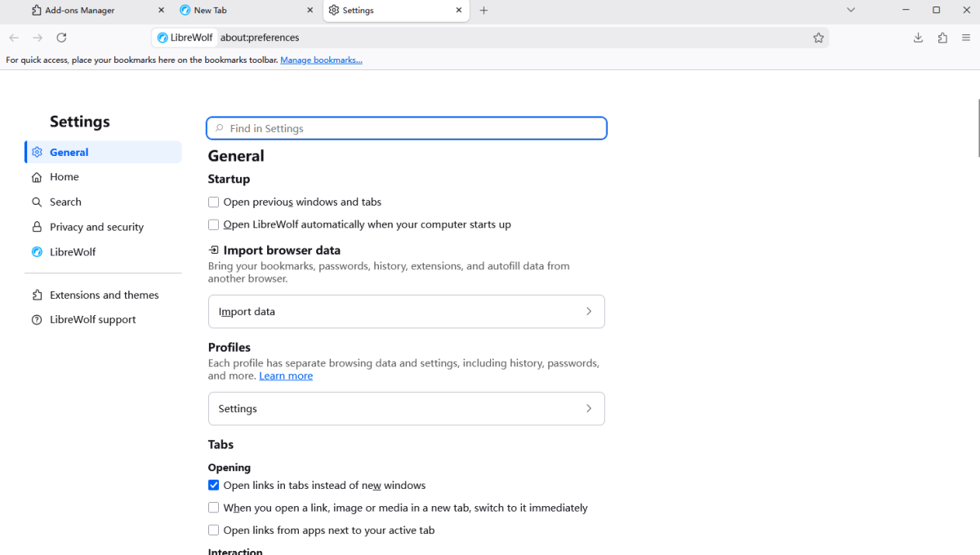Open the Home settings category
The image size is (980, 555).
coord(103,177)
